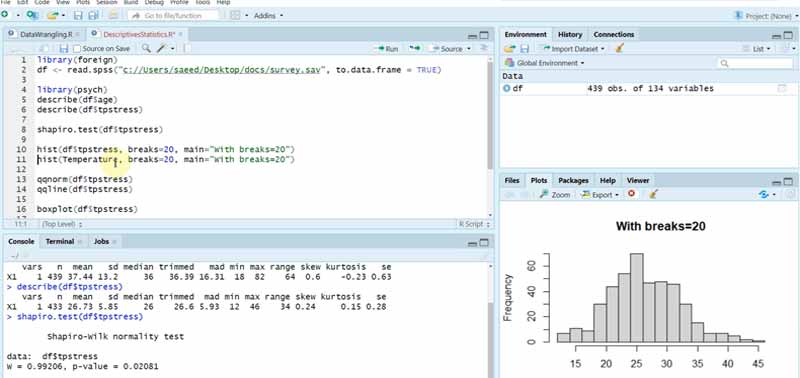This screenshot has height=378, width=800.
Task: Click the Save All documents icon
Action: click(x=93, y=16)
